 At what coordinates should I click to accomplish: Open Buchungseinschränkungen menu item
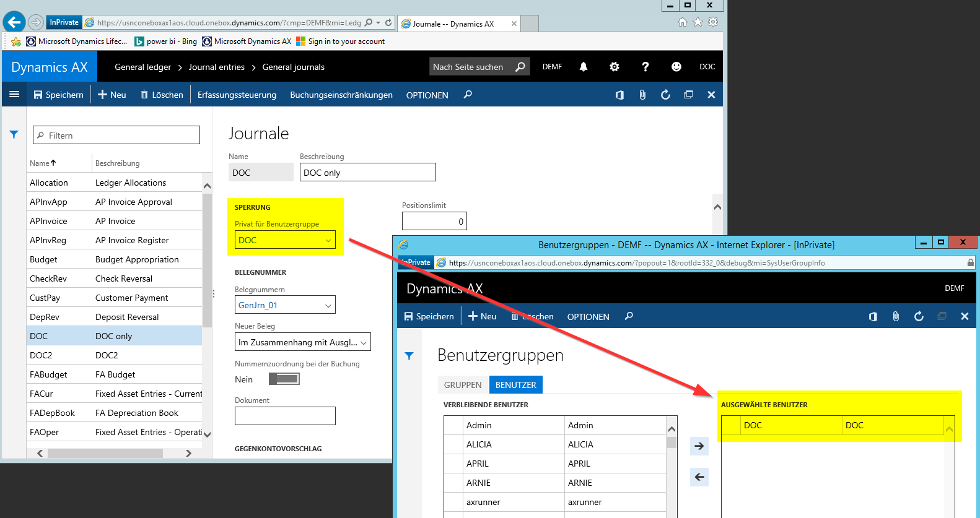pyautogui.click(x=341, y=95)
